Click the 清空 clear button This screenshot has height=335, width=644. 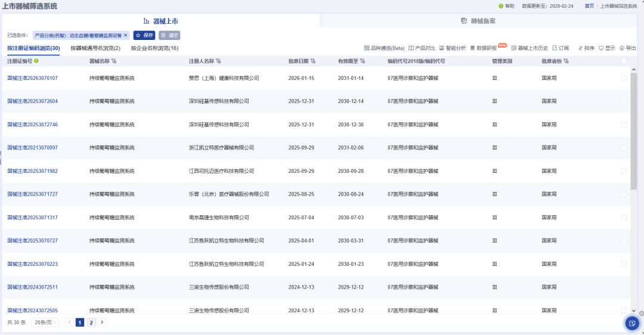tap(169, 35)
